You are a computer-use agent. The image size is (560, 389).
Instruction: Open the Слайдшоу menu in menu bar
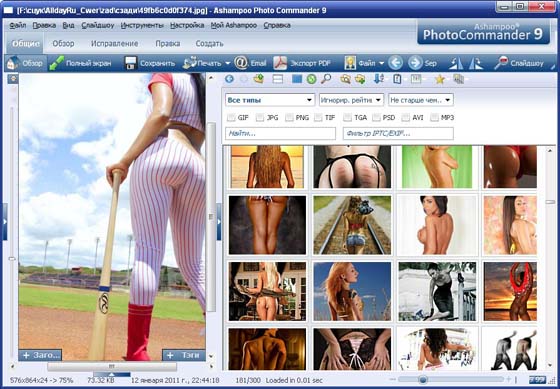click(98, 25)
